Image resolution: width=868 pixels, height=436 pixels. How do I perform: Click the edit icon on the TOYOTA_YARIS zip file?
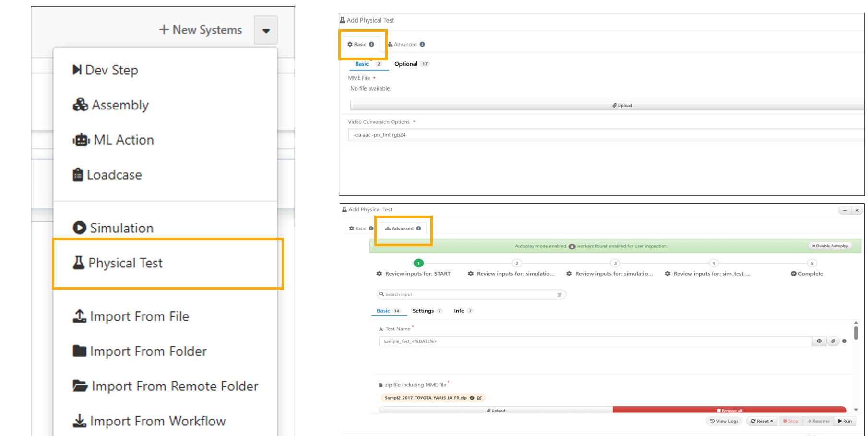tap(479, 398)
